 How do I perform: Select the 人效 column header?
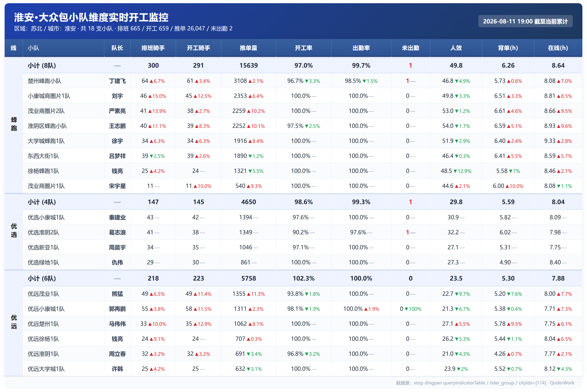(456, 48)
